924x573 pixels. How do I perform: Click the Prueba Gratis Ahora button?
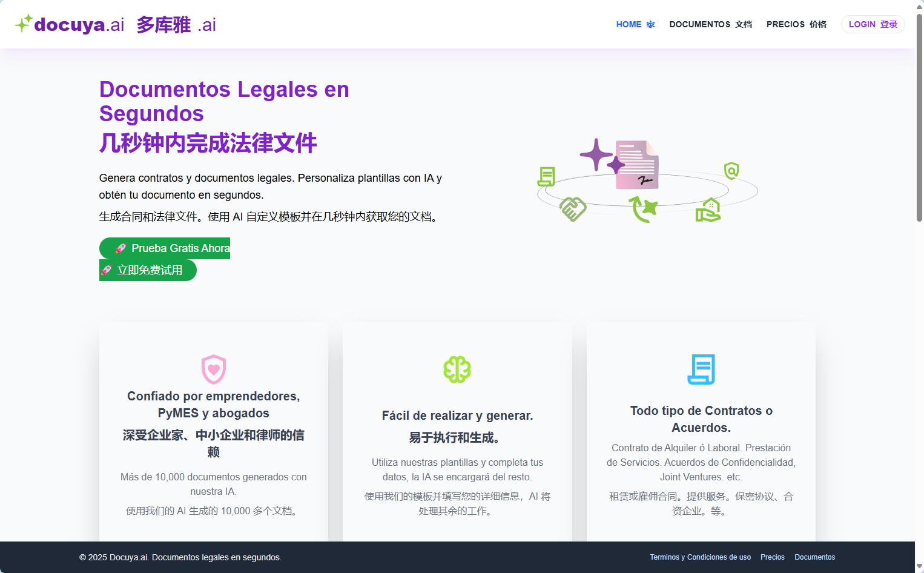click(165, 248)
